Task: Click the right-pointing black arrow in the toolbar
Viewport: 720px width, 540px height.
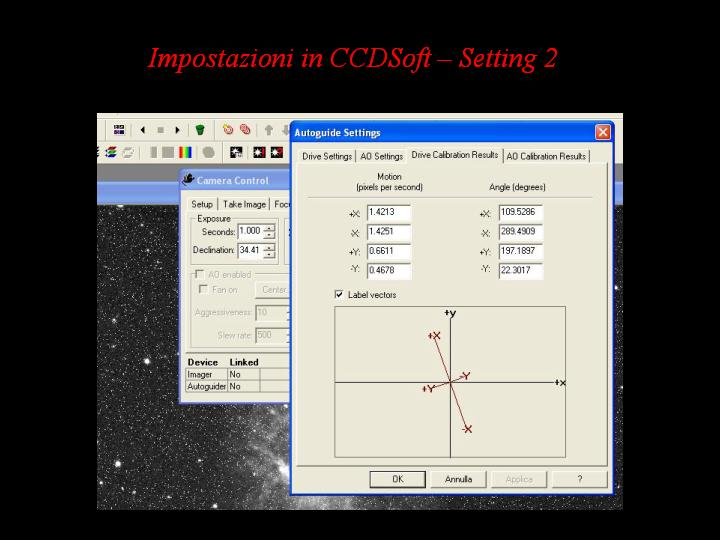Action: click(x=177, y=130)
